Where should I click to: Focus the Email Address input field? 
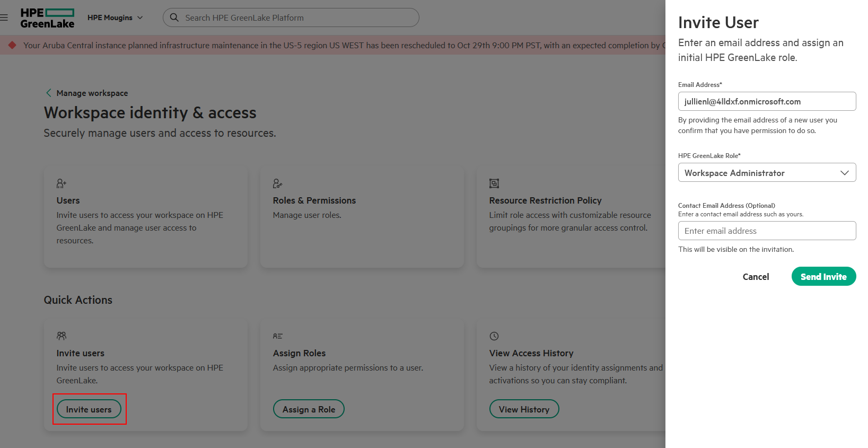[x=766, y=101]
